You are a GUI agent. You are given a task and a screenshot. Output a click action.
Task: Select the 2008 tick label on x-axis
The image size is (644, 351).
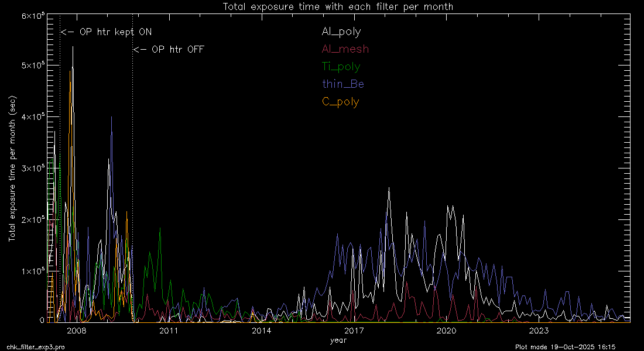[77, 331]
